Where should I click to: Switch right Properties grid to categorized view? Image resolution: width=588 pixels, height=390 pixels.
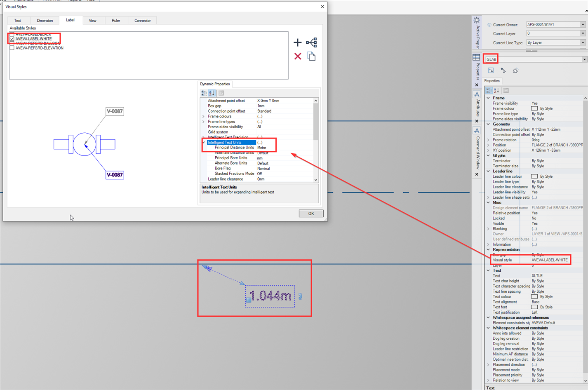pyautogui.click(x=489, y=91)
